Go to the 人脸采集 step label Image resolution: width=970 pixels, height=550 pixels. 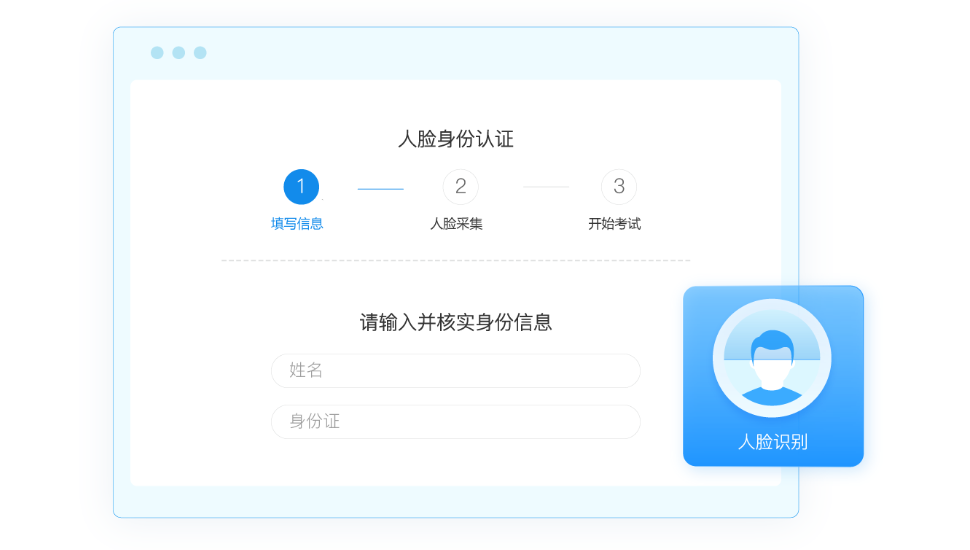pyautogui.click(x=457, y=223)
